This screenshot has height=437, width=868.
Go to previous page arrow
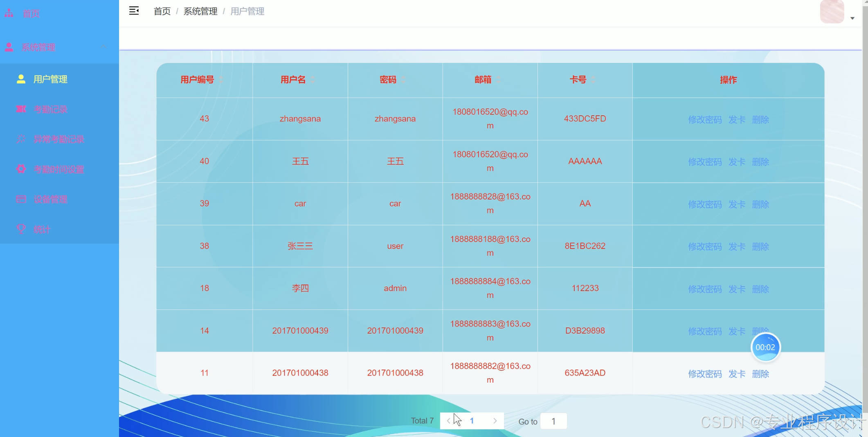[448, 421]
